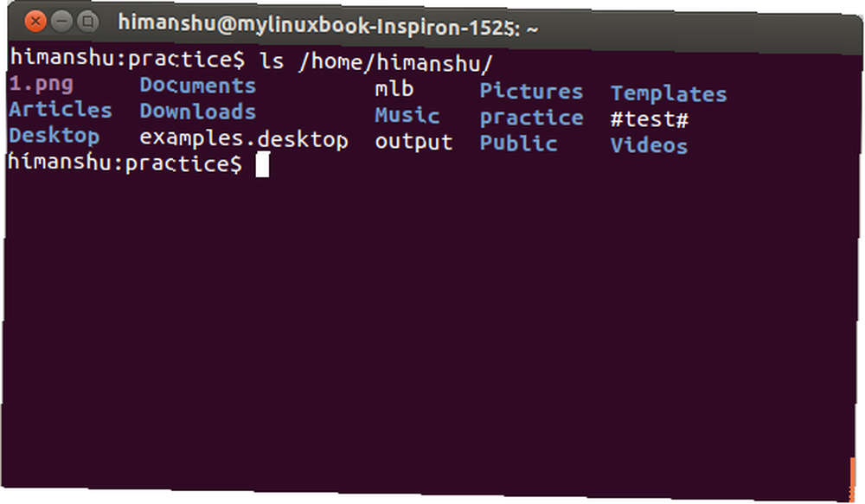865x504 pixels.
Task: Click the Articles directory listing
Action: tap(61, 109)
